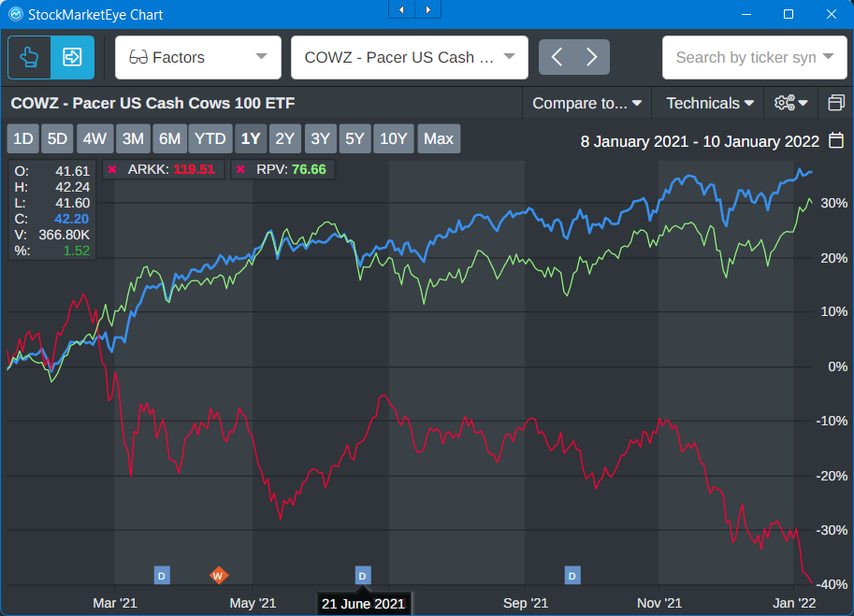Go to the next stock with right chevron
This screenshot has height=616, width=854.
592,57
